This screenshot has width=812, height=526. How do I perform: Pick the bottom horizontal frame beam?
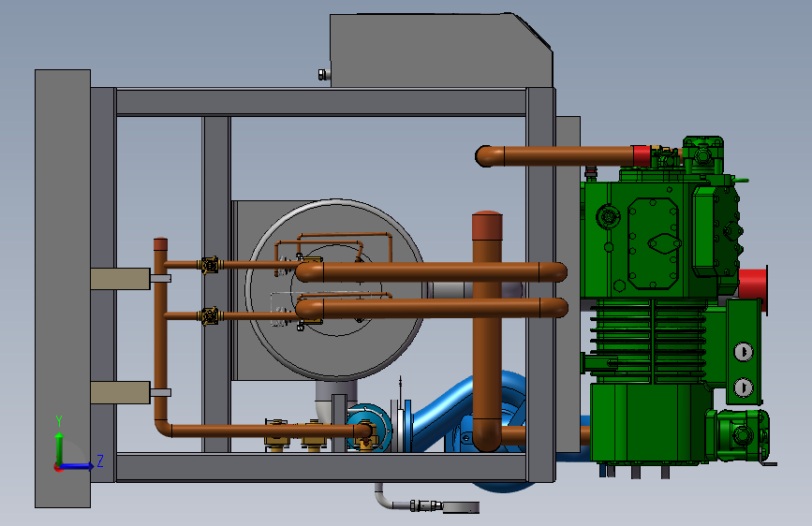[321, 467]
